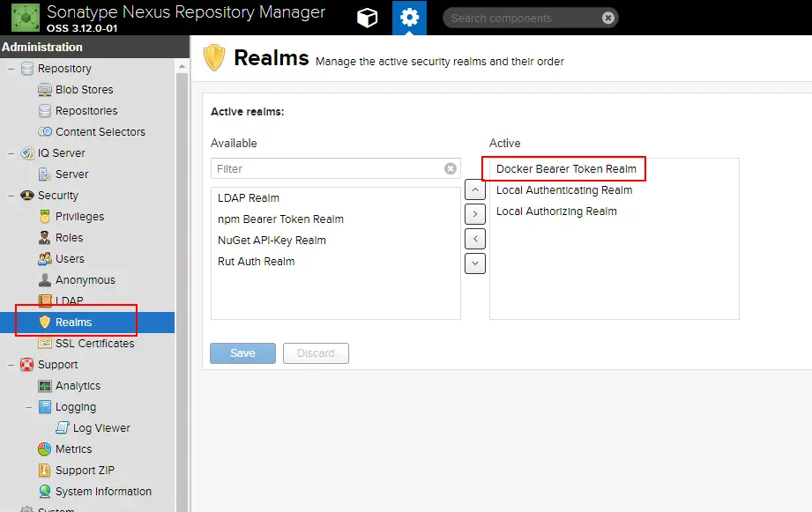812x512 pixels.
Task: Click the IQ Server icon
Action: tap(27, 152)
